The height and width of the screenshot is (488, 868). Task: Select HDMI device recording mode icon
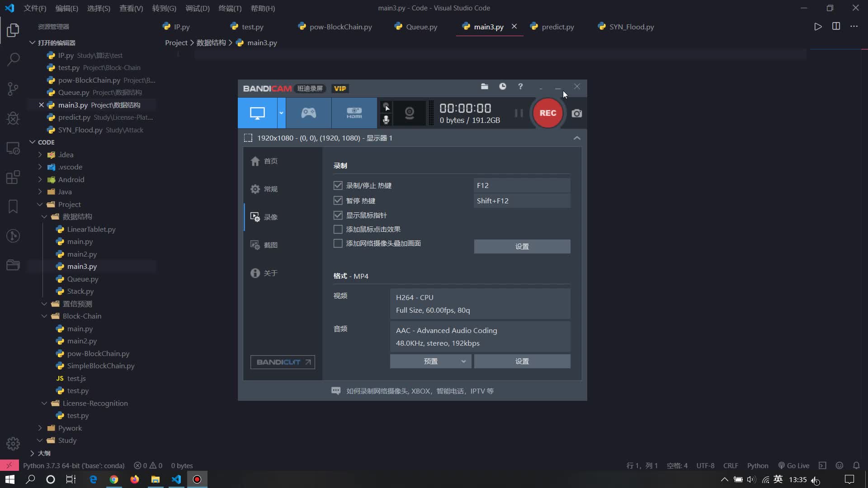coord(354,113)
